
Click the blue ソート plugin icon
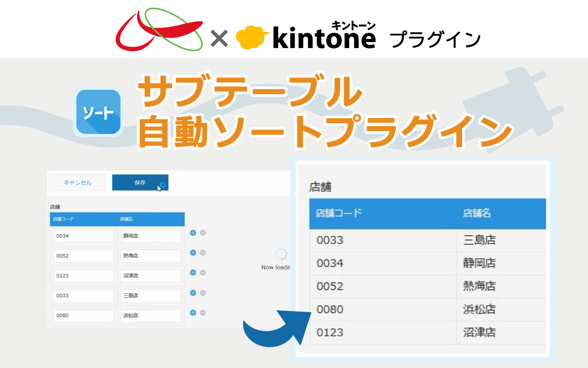[x=98, y=112]
